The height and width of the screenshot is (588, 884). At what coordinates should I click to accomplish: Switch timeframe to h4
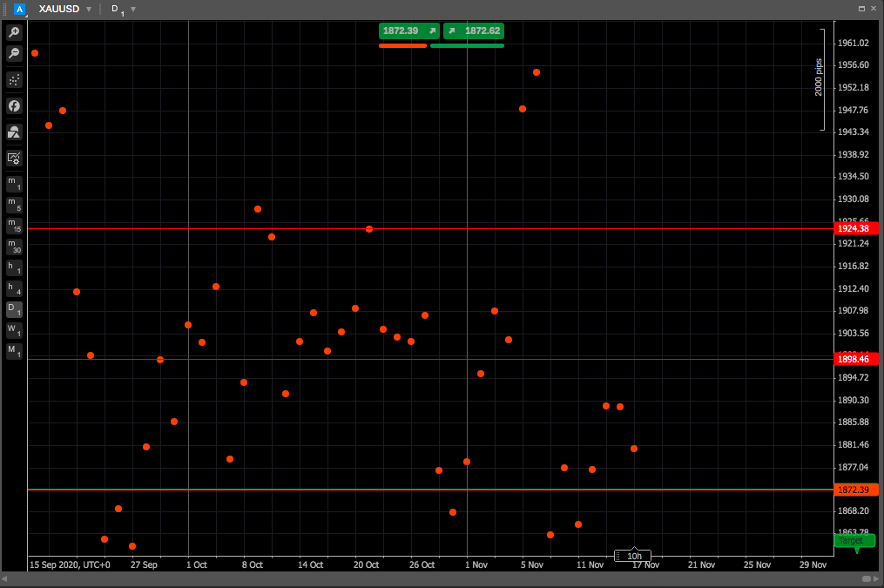tap(14, 288)
